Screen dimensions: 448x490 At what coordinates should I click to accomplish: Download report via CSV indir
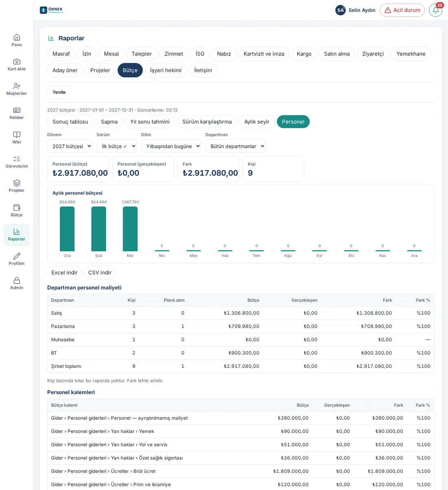click(100, 272)
